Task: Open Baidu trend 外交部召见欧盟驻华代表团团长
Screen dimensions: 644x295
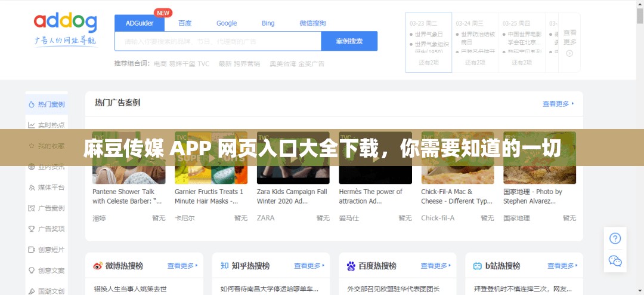Action: 394,289
